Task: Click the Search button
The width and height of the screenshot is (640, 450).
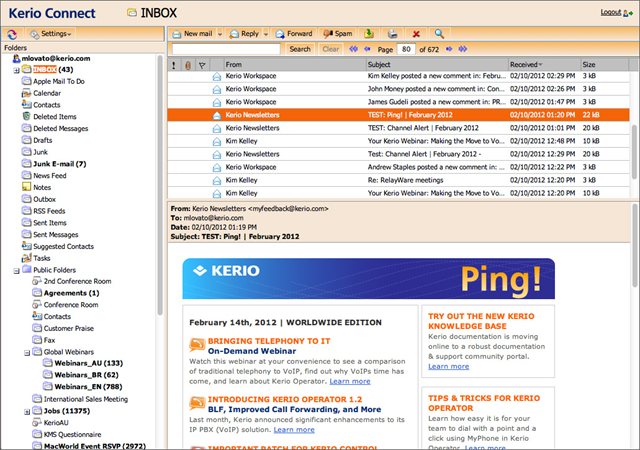Action: click(x=300, y=49)
